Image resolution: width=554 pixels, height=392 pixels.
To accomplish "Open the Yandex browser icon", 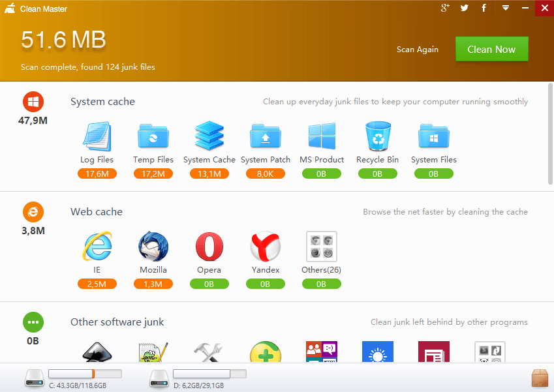I will coord(266,246).
